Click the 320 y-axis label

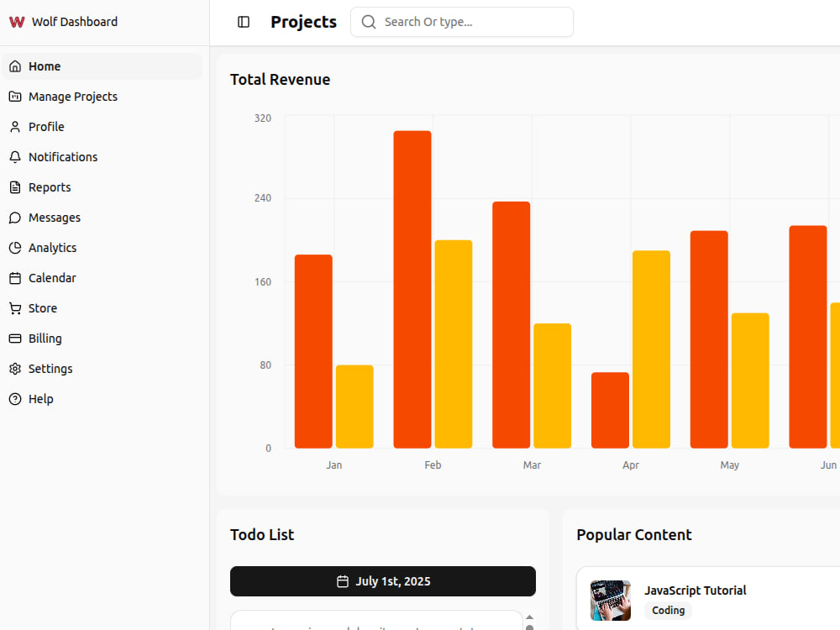(262, 118)
